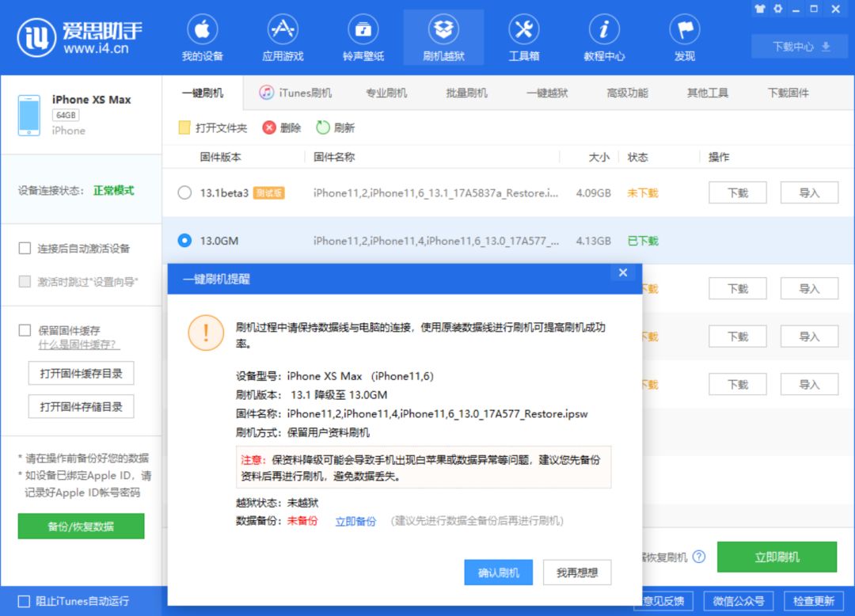
Task: Click the 固件名称 column header
Action: pos(334,157)
